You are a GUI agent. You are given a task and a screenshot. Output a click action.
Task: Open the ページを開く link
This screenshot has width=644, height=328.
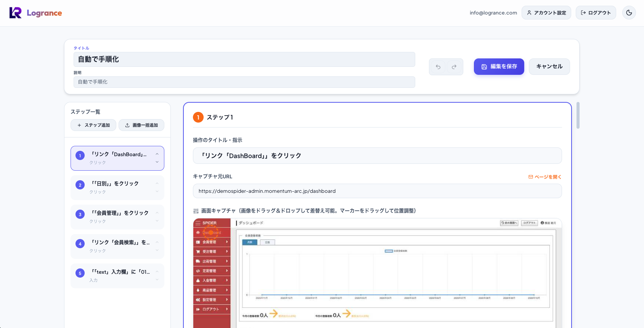pos(545,177)
